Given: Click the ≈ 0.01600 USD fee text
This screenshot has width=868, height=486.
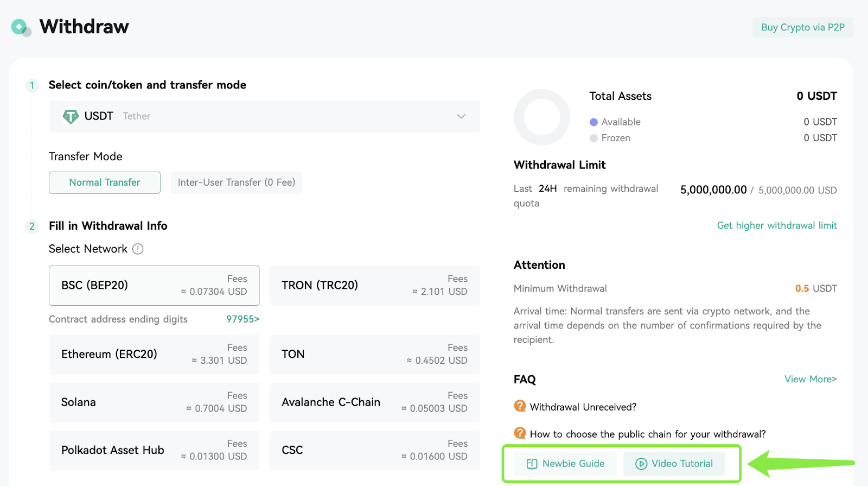Looking at the screenshot, I should pyautogui.click(x=434, y=457).
